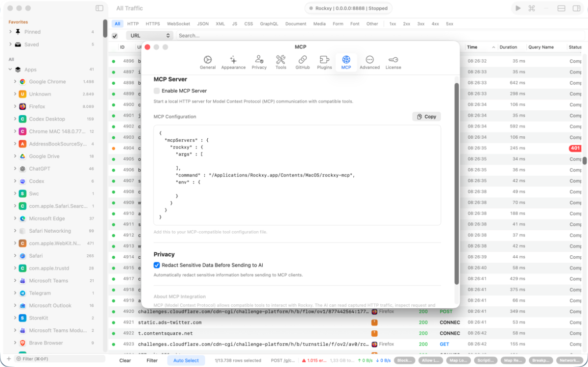Open the GitHub settings tab
Image resolution: width=588 pixels, height=367 pixels.
302,62
